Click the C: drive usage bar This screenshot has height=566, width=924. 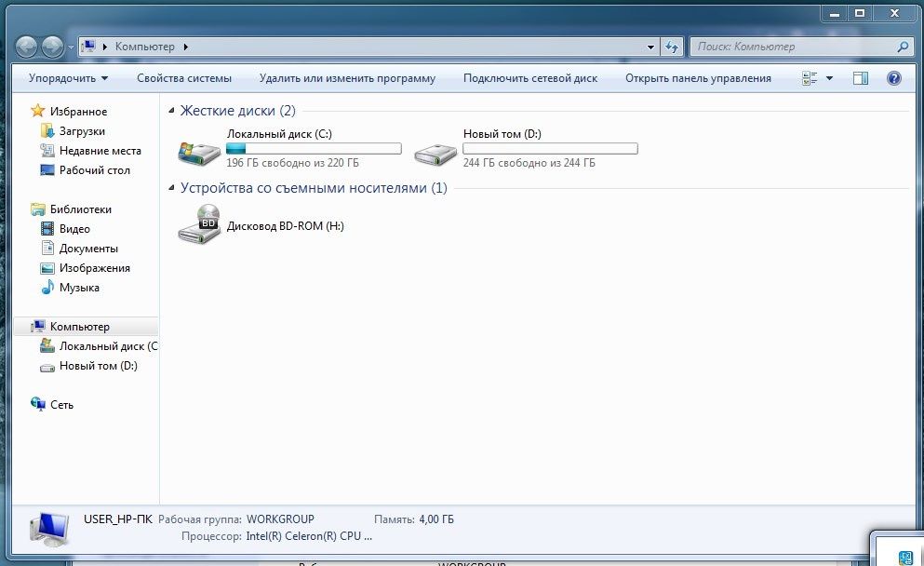(315, 149)
